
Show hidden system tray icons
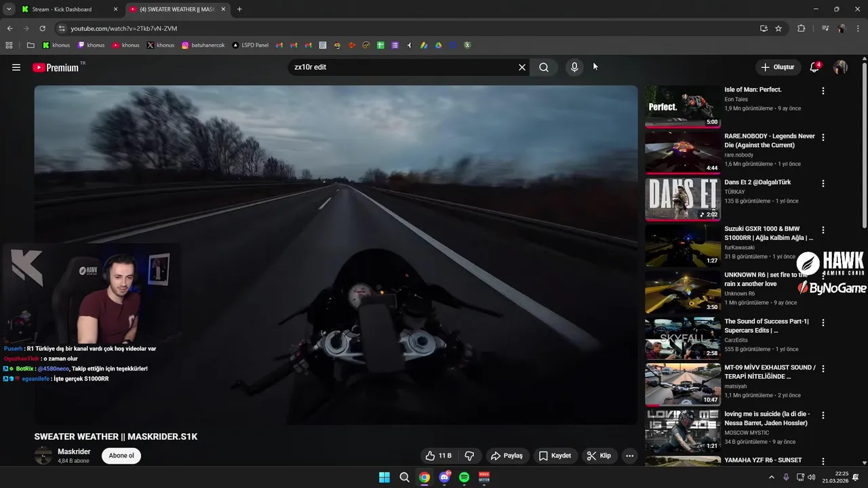(x=771, y=477)
